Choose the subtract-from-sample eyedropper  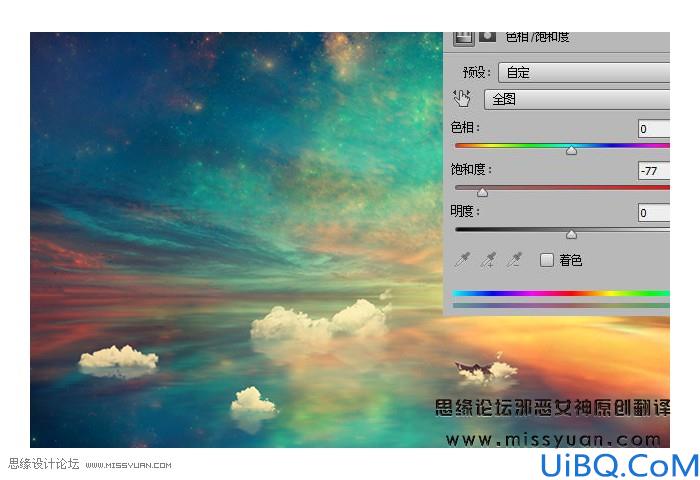514,259
